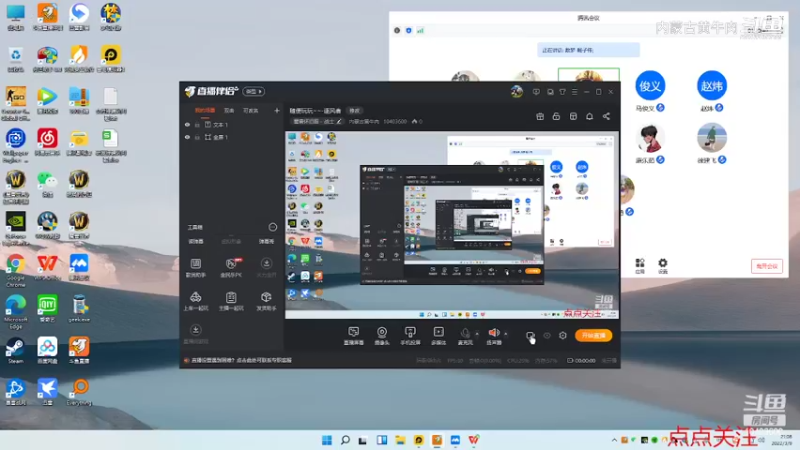Open the skin shirt icon in title bar

click(562, 92)
